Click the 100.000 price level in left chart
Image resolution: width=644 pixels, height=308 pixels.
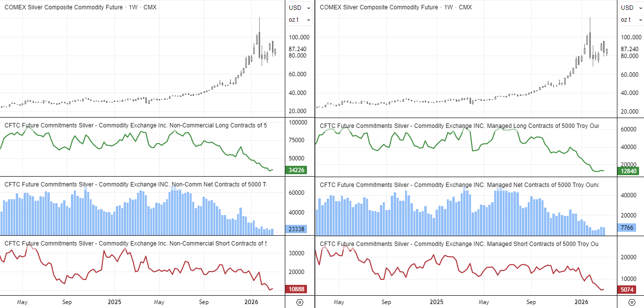tap(299, 37)
